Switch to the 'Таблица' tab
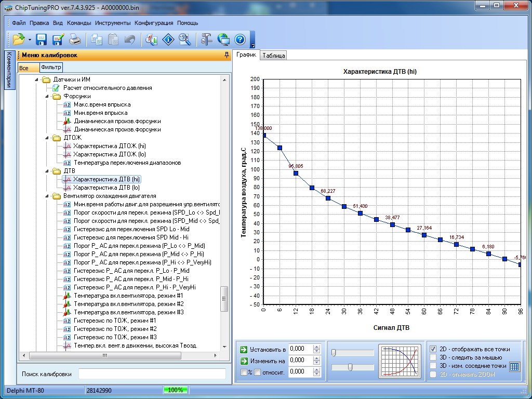Screen dimensions: 532x399 (x=273, y=56)
